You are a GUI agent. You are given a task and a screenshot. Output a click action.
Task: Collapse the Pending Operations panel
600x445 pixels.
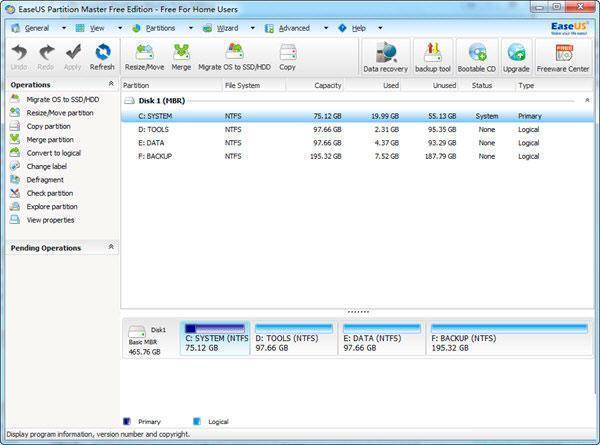[110, 246]
